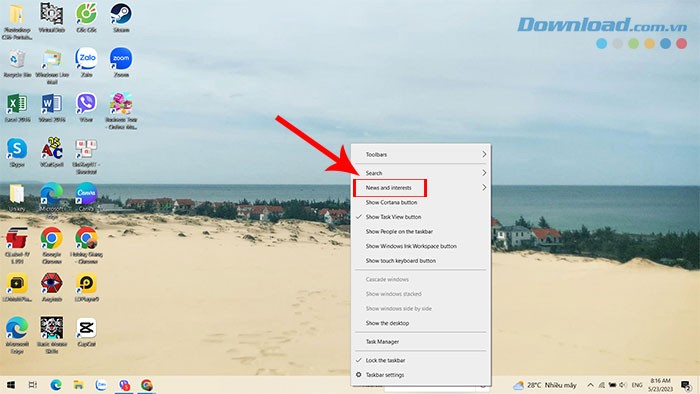Open the Steam desktop icon

pyautogui.click(x=121, y=17)
